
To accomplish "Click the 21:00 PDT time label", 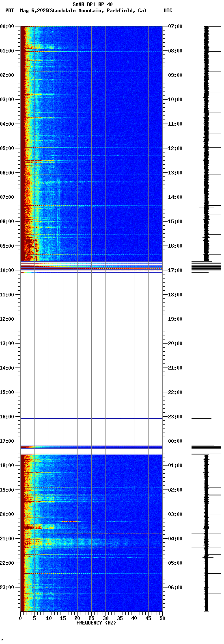I will click(x=7, y=539).
